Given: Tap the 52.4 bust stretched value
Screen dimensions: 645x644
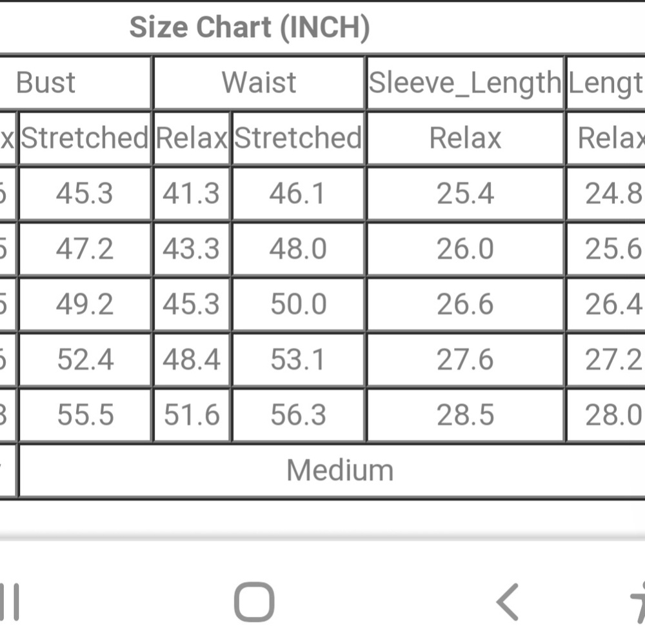Looking at the screenshot, I should pos(84,359).
